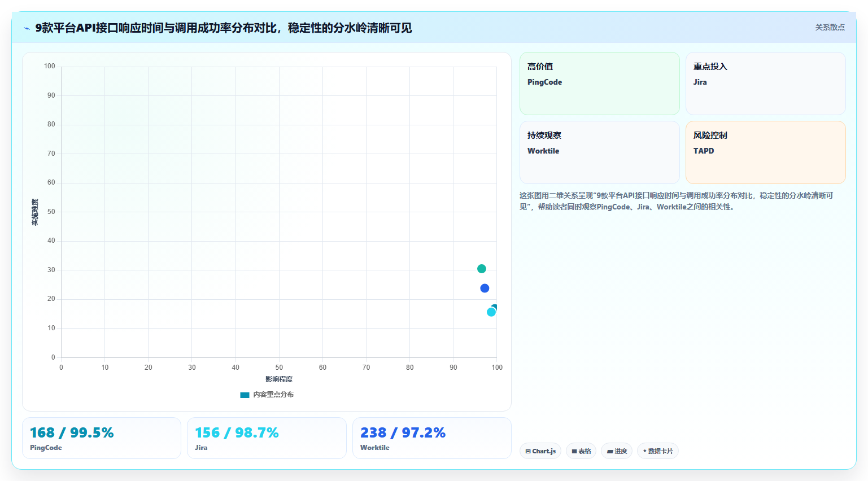The image size is (868, 481).
Task: Click the PingCode label under 168
Action: click(x=46, y=448)
